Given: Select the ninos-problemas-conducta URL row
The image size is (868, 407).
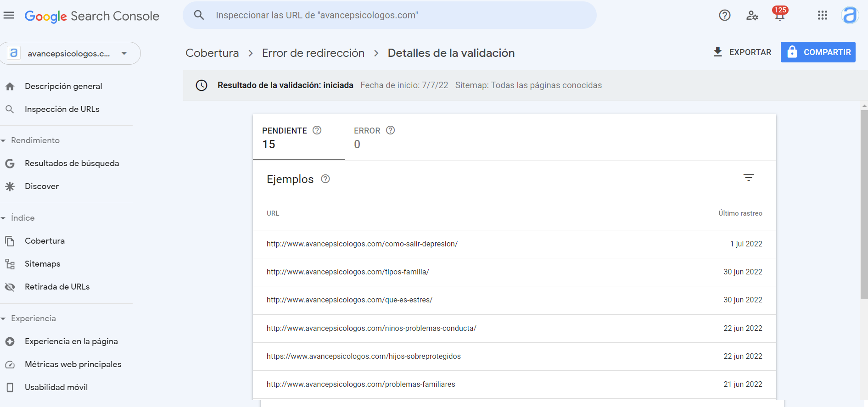Looking at the screenshot, I should point(515,329).
